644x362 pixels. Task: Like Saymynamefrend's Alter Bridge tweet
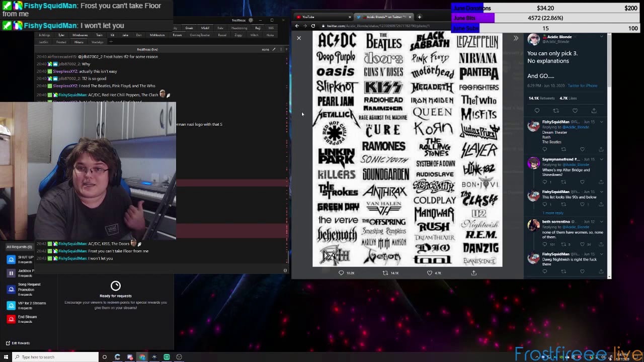pyautogui.click(x=582, y=182)
